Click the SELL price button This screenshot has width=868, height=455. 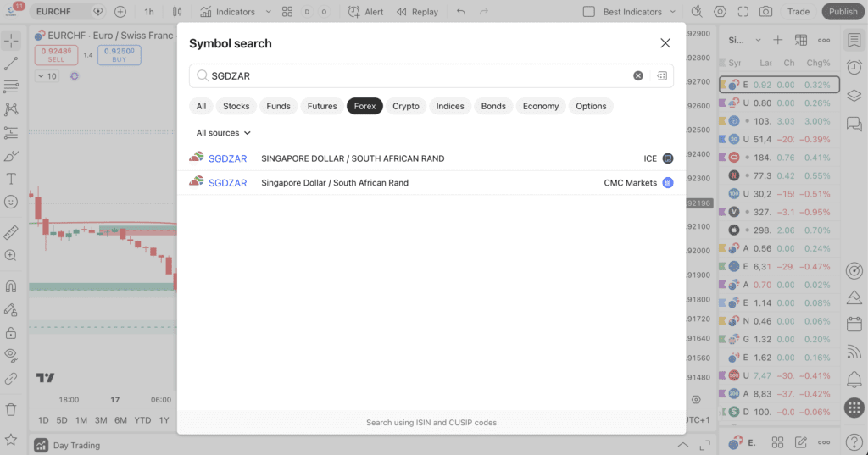pos(56,55)
